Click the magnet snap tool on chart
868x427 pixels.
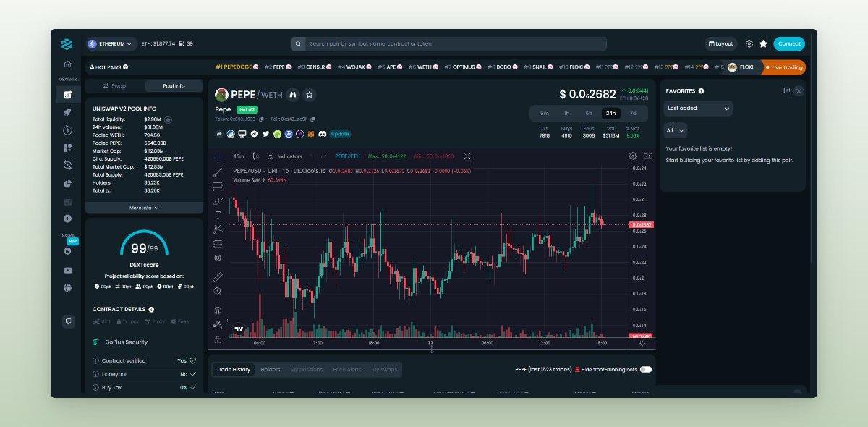[x=218, y=310]
